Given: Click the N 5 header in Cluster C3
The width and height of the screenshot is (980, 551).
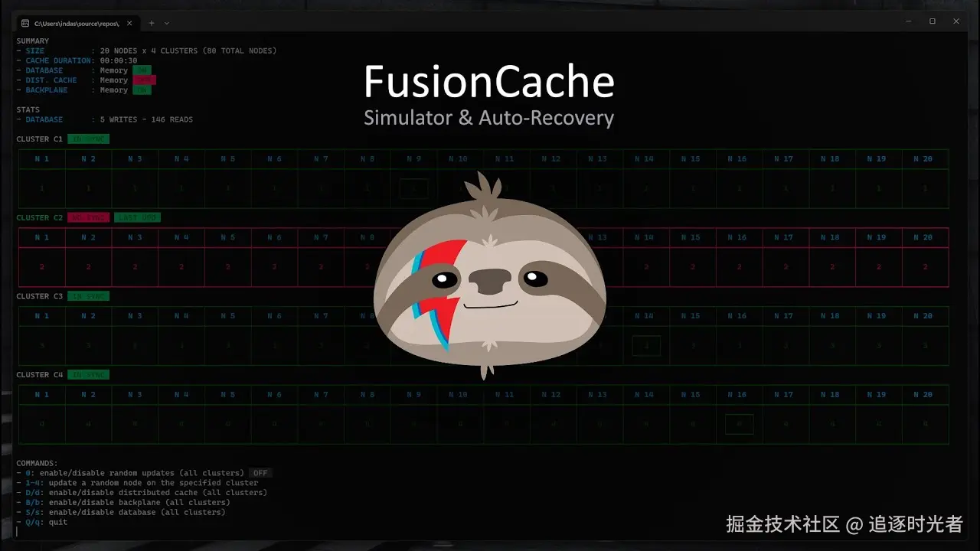Looking at the screenshot, I should click(x=228, y=316).
